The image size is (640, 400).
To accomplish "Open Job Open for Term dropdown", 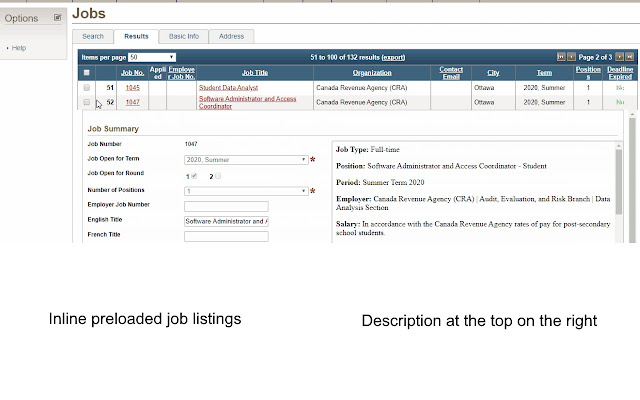I will pos(246,160).
